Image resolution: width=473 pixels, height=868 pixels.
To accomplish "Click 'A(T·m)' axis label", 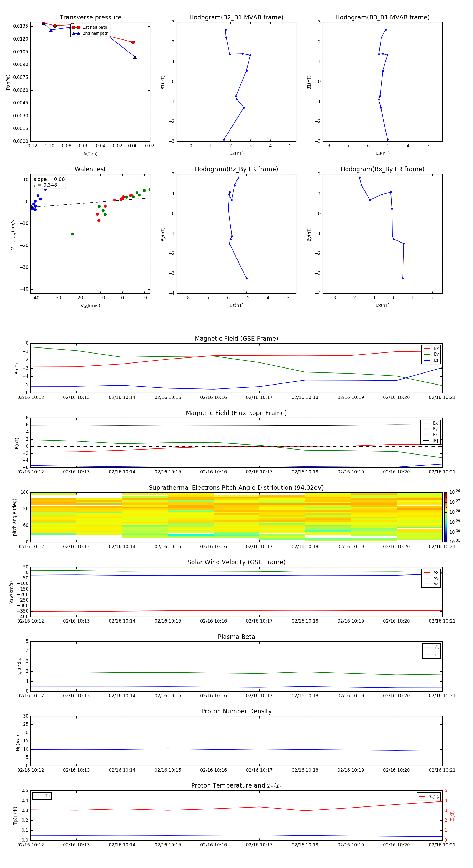I will pyautogui.click(x=90, y=154).
